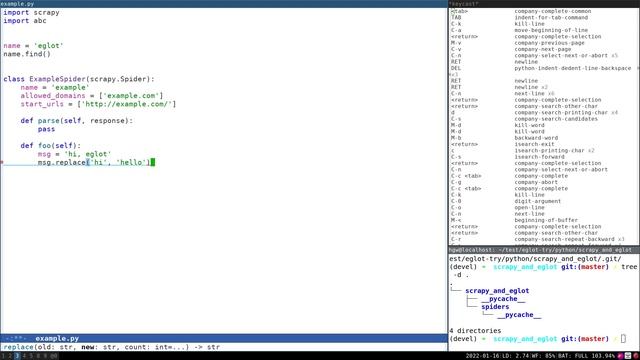Click the 'next-line x6' keycast entry

pyautogui.click(x=534, y=93)
